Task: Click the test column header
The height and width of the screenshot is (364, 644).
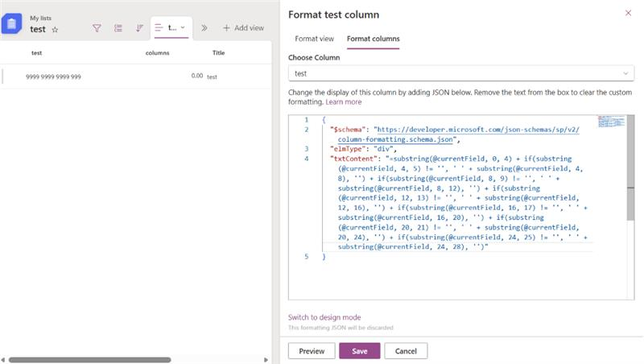Action: 36,53
